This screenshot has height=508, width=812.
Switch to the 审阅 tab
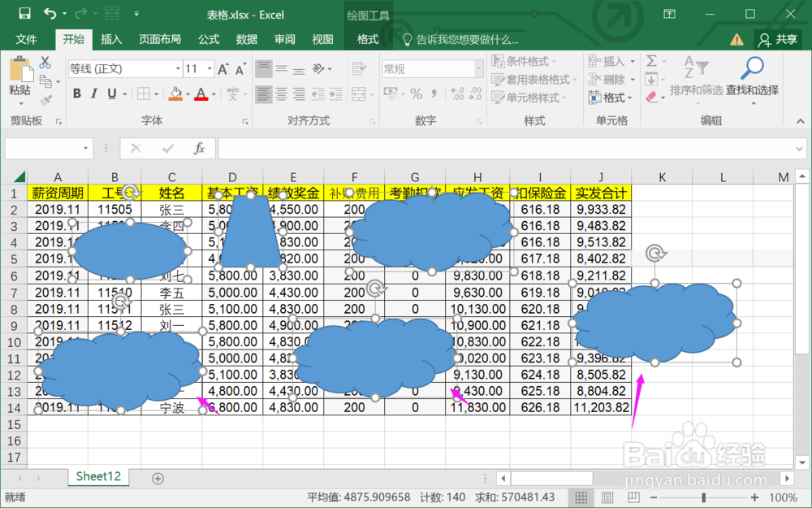pos(285,39)
